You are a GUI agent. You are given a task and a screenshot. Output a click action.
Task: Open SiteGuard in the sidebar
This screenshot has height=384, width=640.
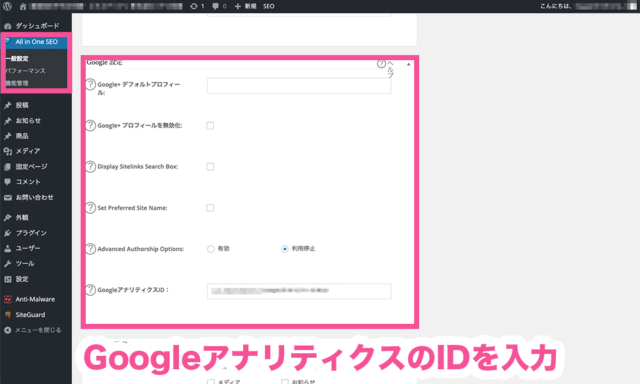(30, 315)
